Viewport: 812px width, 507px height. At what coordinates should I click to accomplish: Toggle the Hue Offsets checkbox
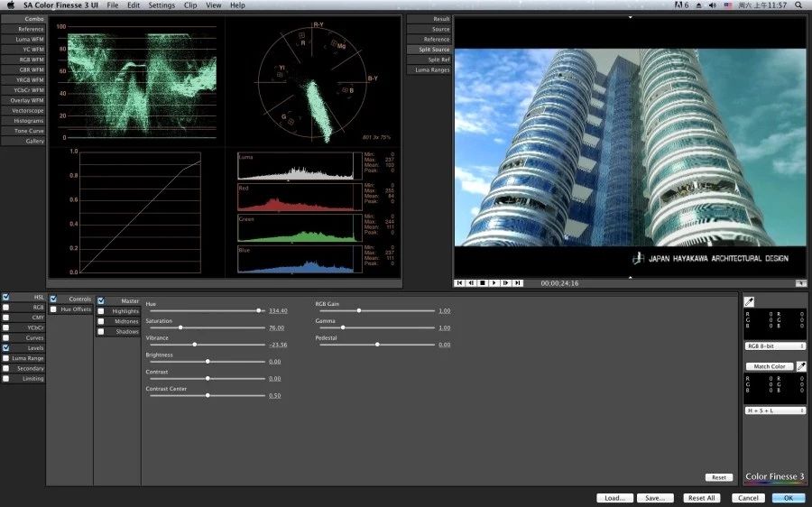(x=53, y=309)
